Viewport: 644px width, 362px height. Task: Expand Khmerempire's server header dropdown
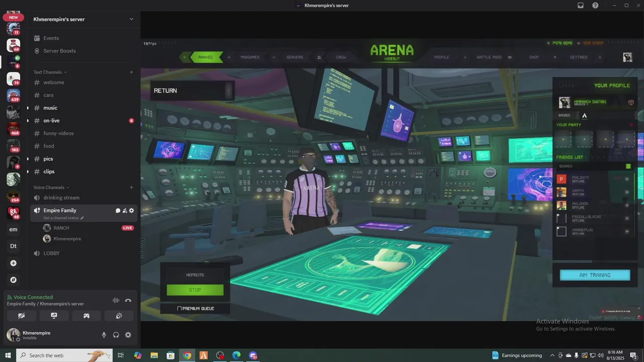131,19
